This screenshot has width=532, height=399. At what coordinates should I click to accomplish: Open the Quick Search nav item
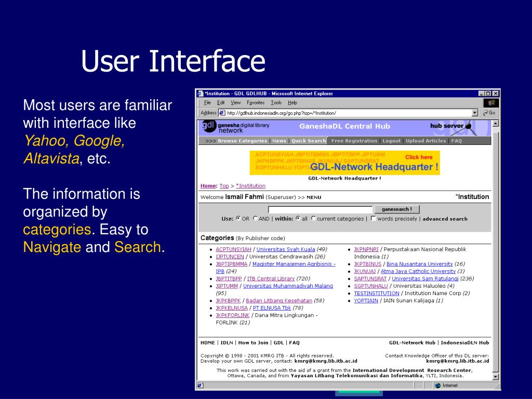point(309,141)
